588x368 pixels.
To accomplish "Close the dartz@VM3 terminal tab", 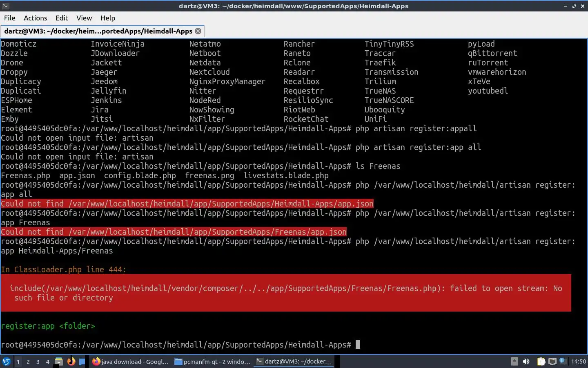I will (x=198, y=31).
